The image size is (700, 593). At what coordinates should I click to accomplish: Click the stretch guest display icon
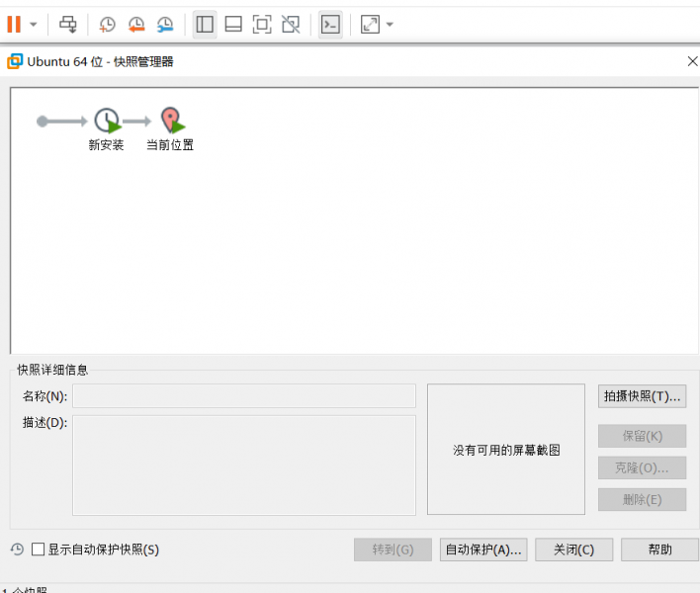click(370, 25)
